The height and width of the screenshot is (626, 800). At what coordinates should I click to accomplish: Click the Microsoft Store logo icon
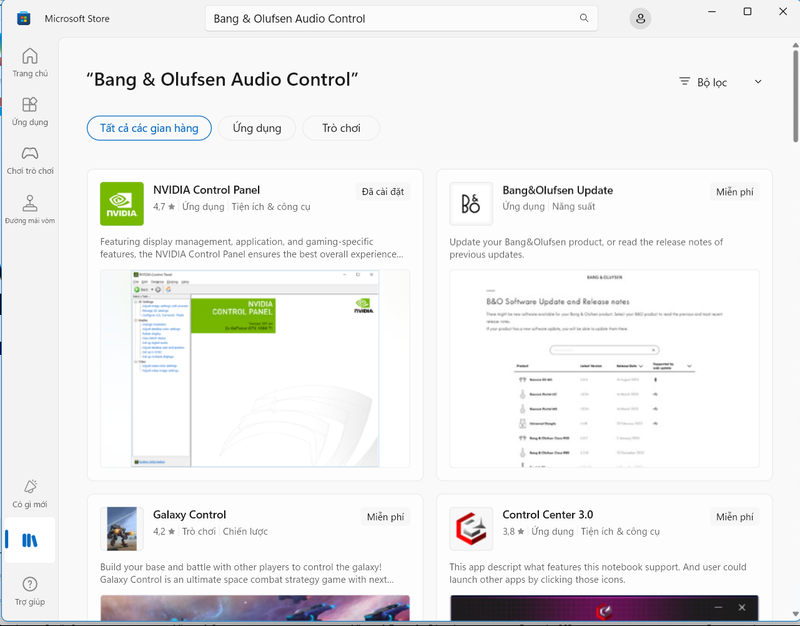tap(23, 19)
